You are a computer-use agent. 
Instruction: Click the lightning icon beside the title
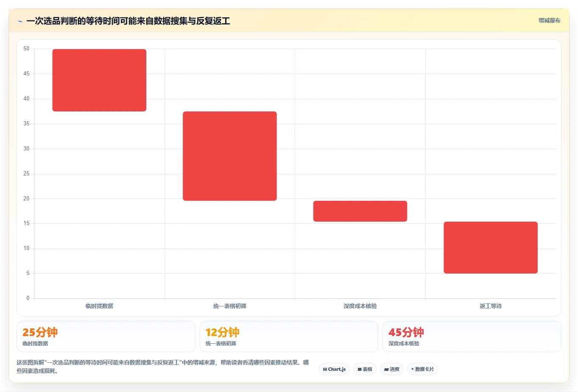point(20,21)
